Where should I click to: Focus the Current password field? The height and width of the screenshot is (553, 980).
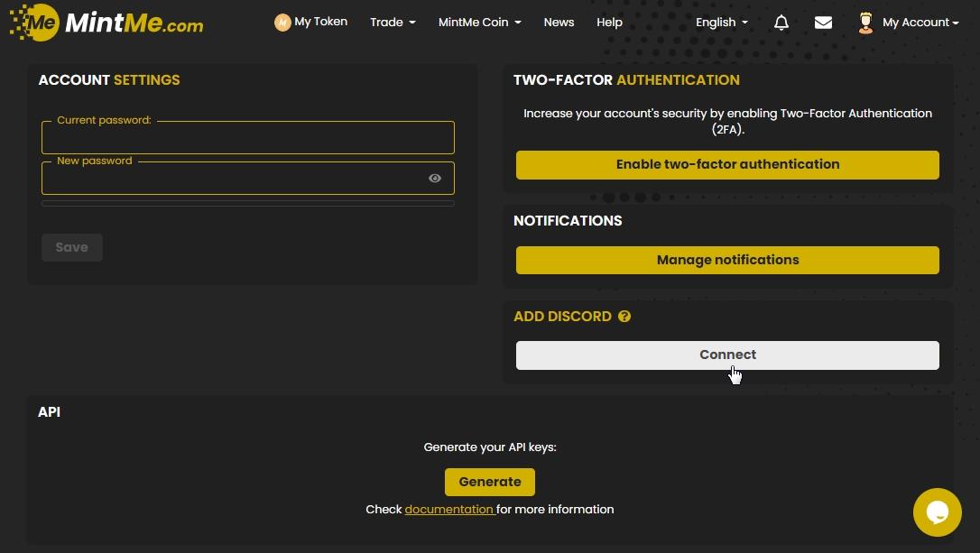coord(247,140)
